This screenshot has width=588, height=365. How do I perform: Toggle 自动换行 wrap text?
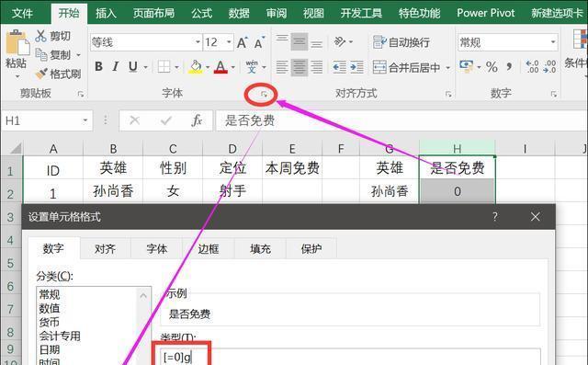tap(401, 42)
